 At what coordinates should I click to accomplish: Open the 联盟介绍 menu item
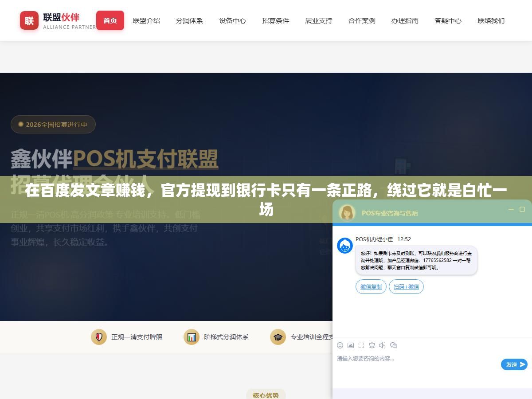coord(146,20)
